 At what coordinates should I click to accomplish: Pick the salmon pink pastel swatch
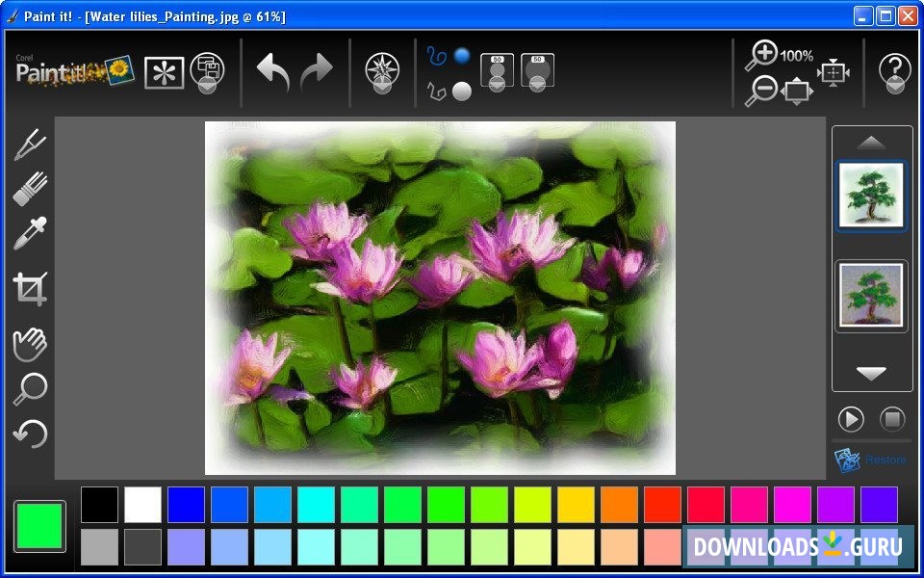click(663, 547)
